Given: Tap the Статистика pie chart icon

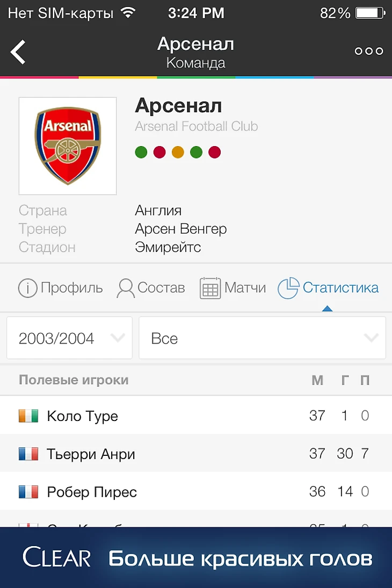Looking at the screenshot, I should [288, 288].
